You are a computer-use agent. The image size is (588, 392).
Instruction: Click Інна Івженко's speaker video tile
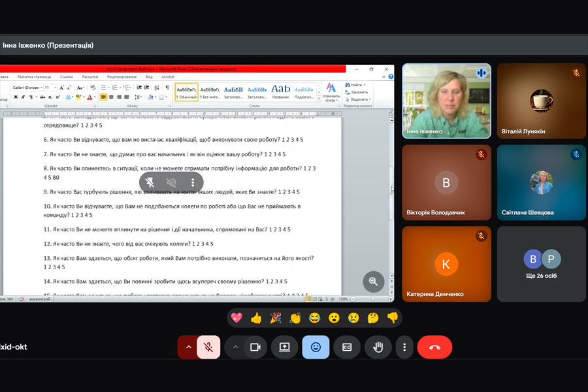(x=446, y=101)
